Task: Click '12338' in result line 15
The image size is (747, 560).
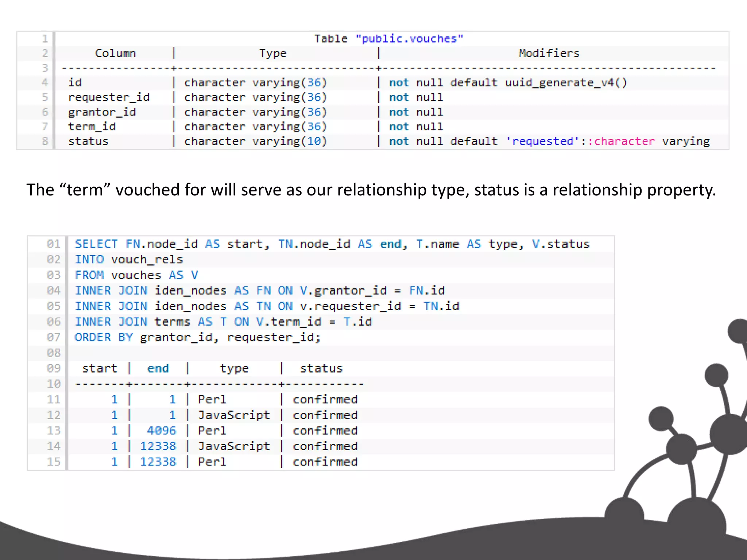Action: coord(158,462)
